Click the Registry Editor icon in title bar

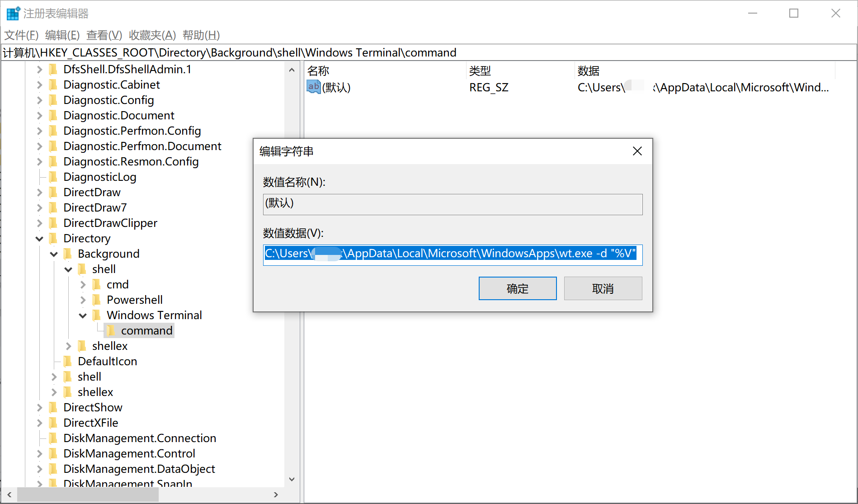click(x=12, y=13)
